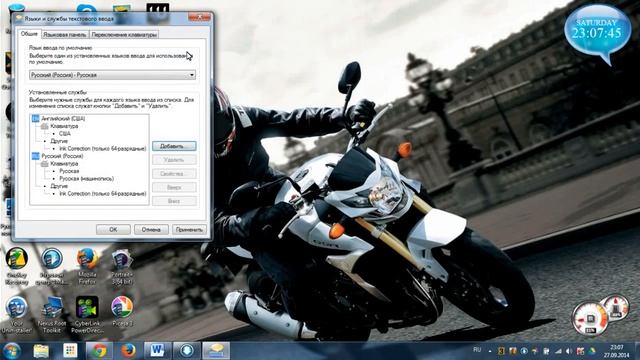Click the Вверх button

[174, 187]
